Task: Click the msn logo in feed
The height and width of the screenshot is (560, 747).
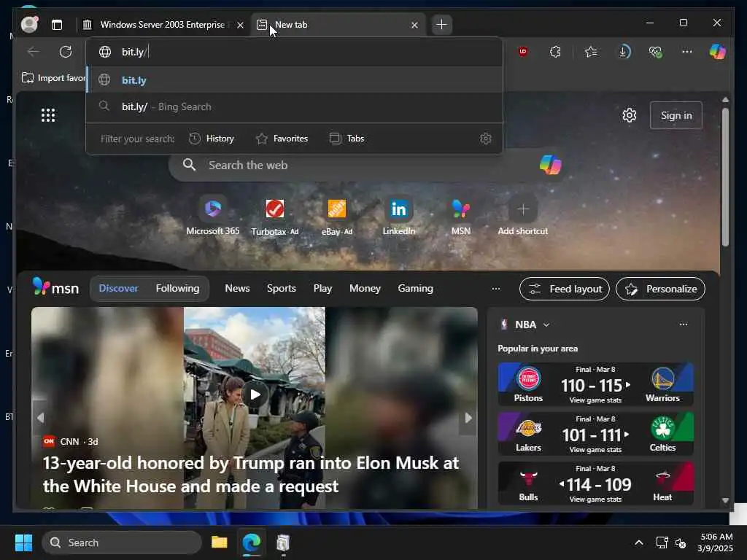Action: pyautogui.click(x=55, y=287)
